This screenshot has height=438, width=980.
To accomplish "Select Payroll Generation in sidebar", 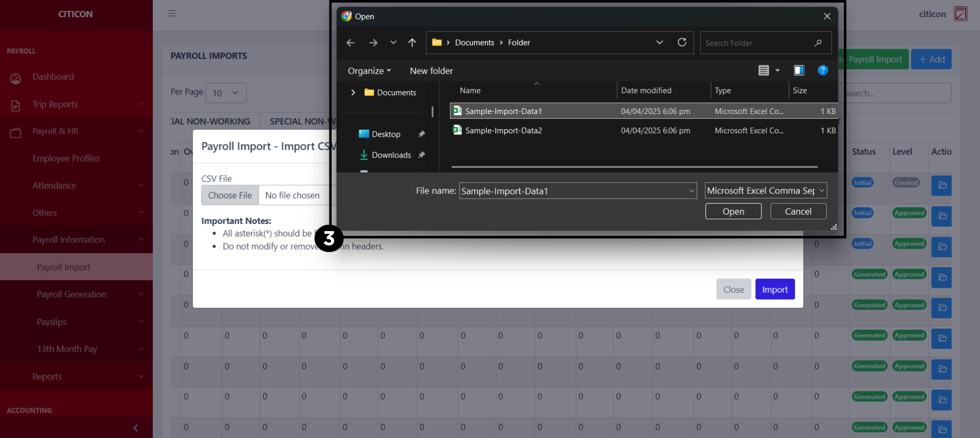I will [71, 294].
